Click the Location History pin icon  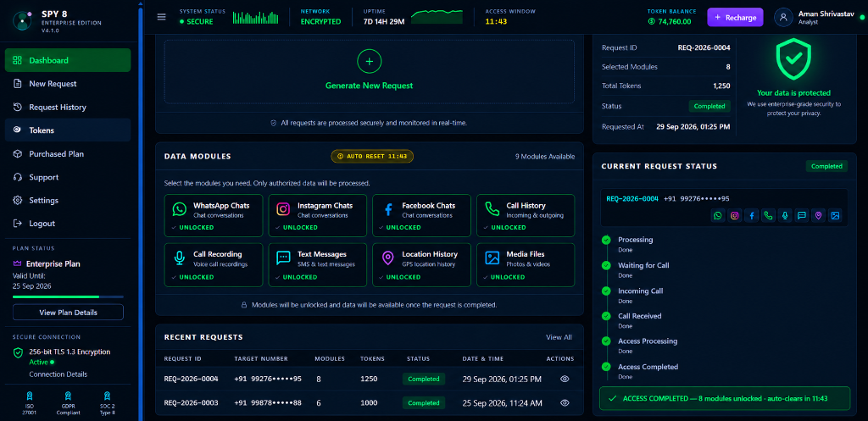(388, 258)
